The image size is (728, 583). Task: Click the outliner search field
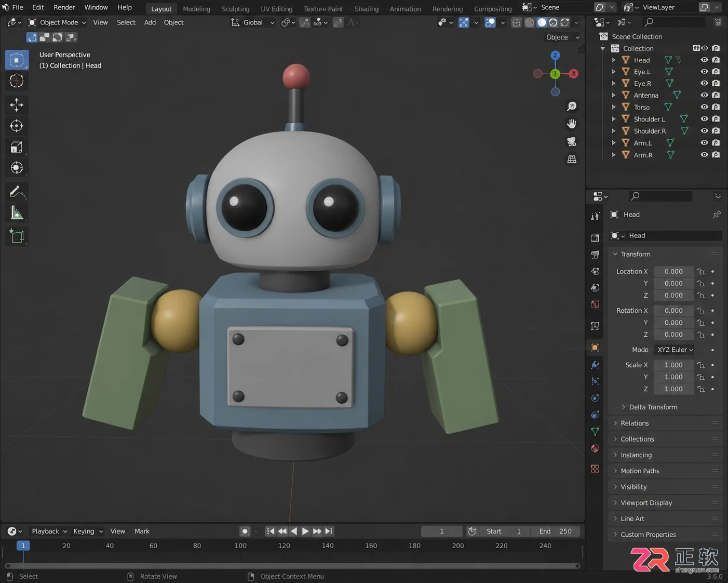tap(673, 22)
